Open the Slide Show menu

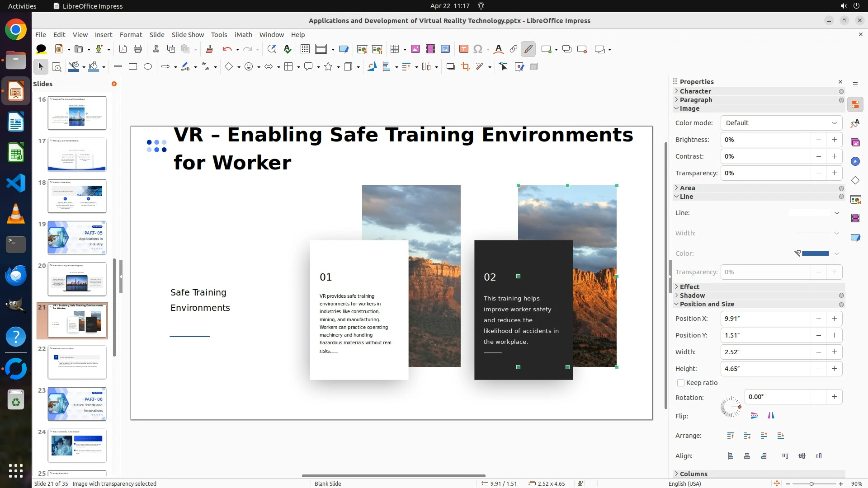188,35
